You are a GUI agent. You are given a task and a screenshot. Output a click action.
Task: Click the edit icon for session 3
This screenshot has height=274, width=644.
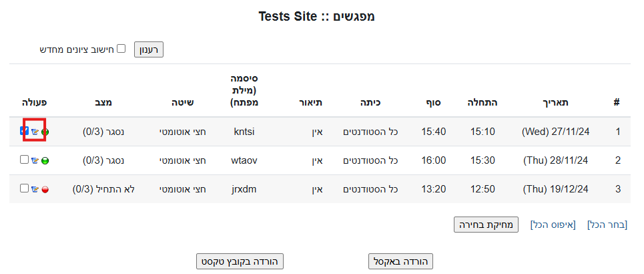(35, 189)
